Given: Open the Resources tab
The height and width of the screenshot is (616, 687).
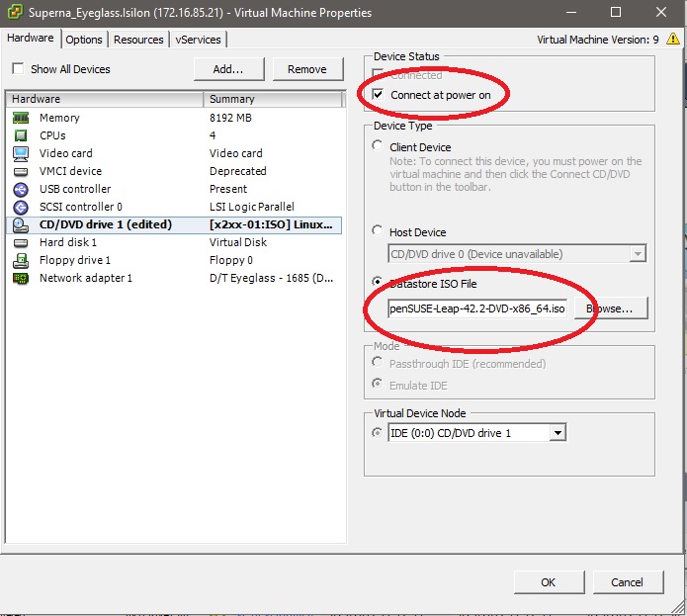Looking at the screenshot, I should coord(138,40).
